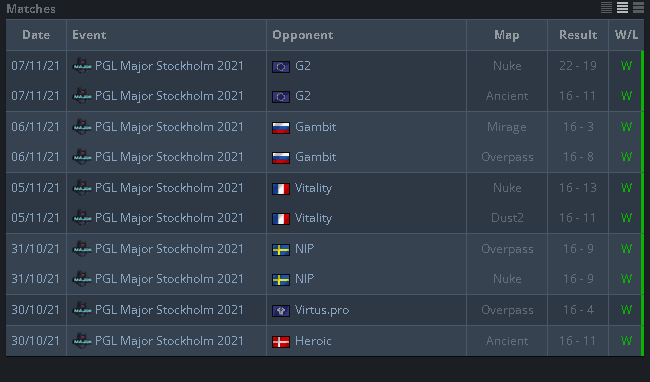650x382 pixels.
Task: Click Russian flag next to Gambit Mirage match
Action: coord(281,127)
